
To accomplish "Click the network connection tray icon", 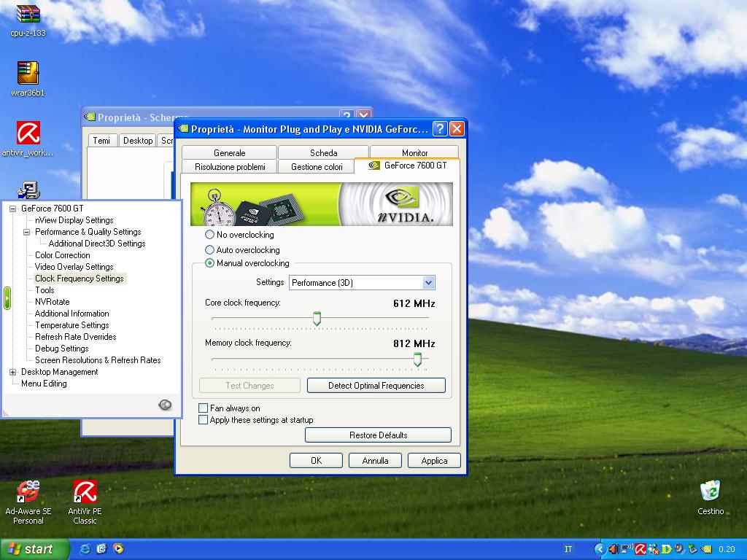I will [627, 550].
